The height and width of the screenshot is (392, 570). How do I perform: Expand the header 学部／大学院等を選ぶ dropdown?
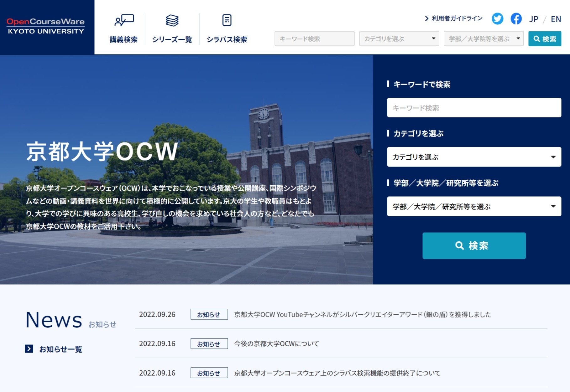[483, 39]
